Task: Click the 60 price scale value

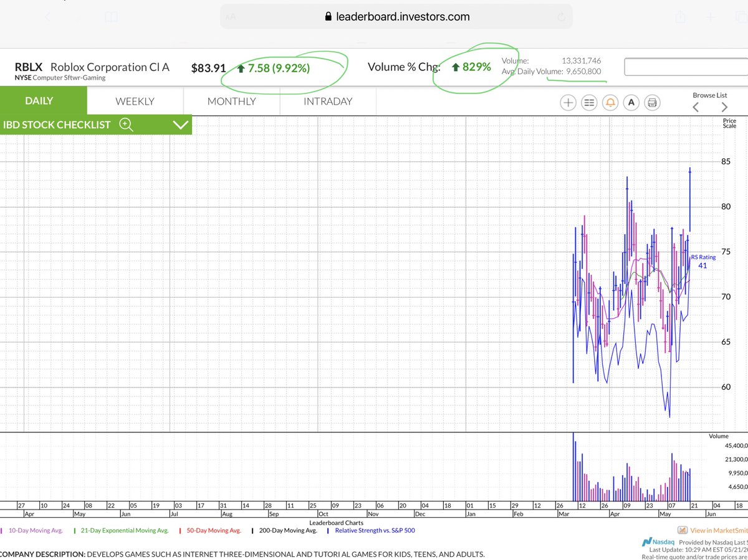Action: [726, 387]
